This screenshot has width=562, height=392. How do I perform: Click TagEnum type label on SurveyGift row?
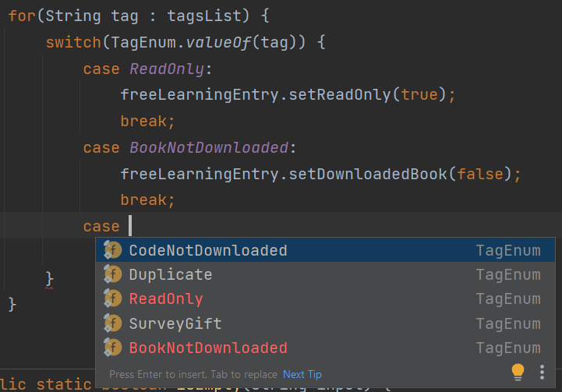pos(508,323)
